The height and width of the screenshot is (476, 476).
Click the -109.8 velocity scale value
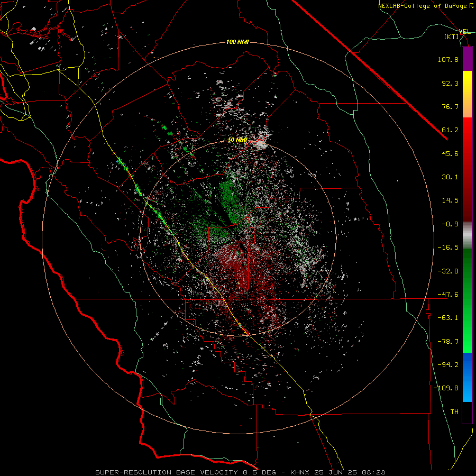click(446, 388)
